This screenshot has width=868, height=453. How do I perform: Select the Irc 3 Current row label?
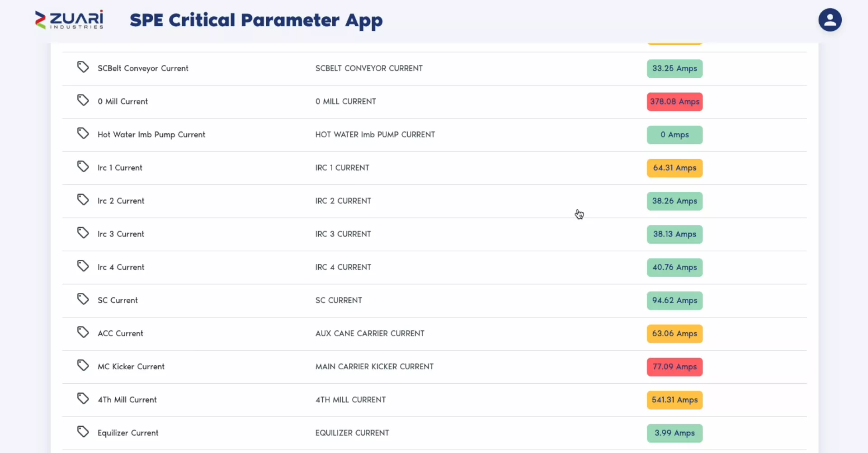[x=121, y=234]
